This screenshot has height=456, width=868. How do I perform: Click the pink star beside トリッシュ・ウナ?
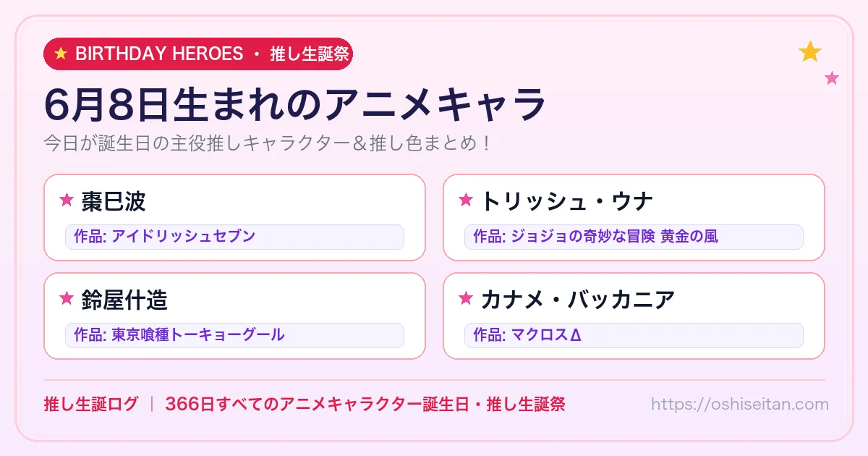point(466,200)
